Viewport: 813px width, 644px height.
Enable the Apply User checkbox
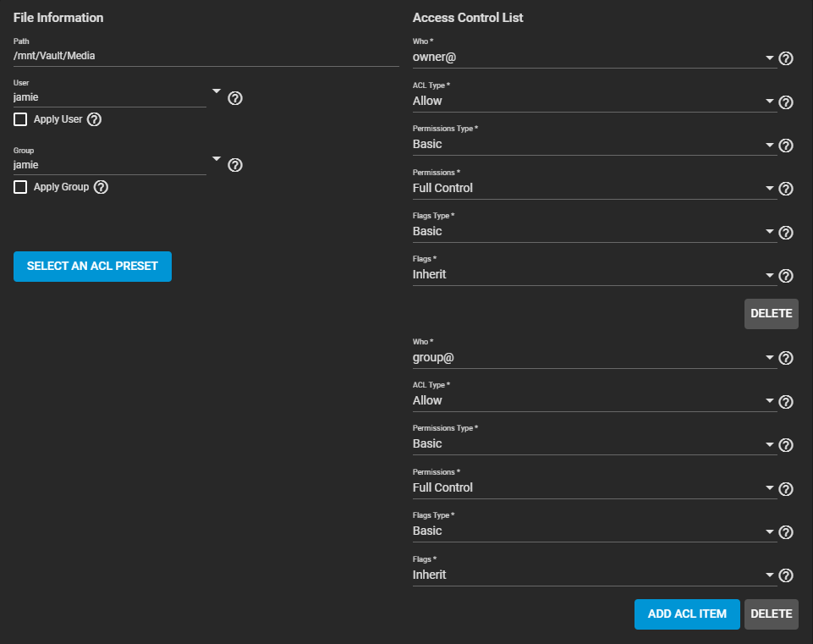21,119
